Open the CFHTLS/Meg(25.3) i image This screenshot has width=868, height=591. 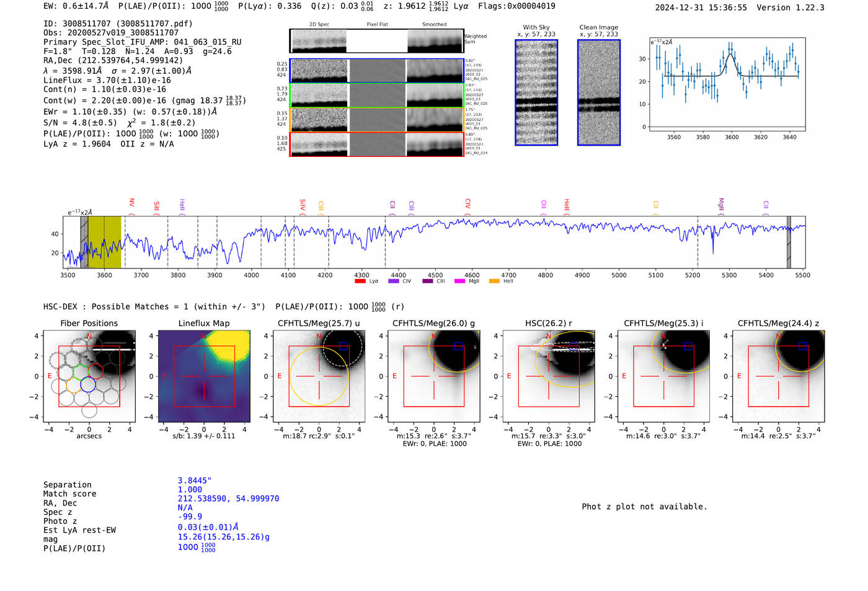pyautogui.click(x=663, y=376)
